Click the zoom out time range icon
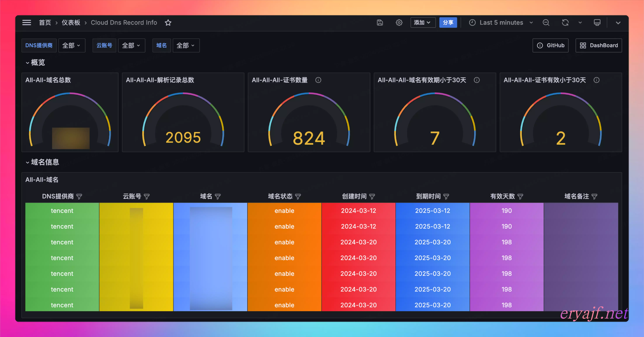644x337 pixels. 546,23
